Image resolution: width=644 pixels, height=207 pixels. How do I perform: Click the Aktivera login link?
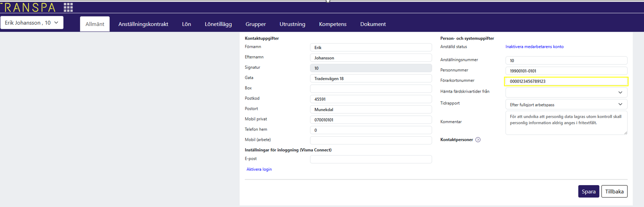tap(259, 170)
